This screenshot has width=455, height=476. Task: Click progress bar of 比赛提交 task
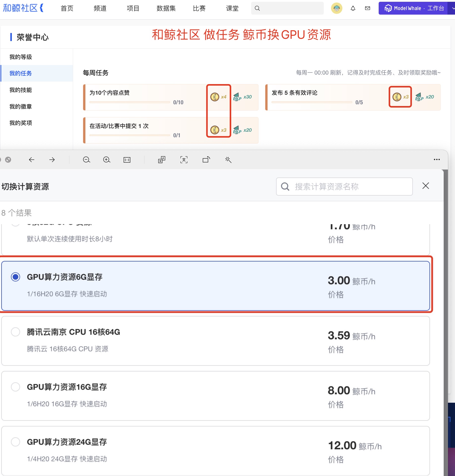coord(130,135)
